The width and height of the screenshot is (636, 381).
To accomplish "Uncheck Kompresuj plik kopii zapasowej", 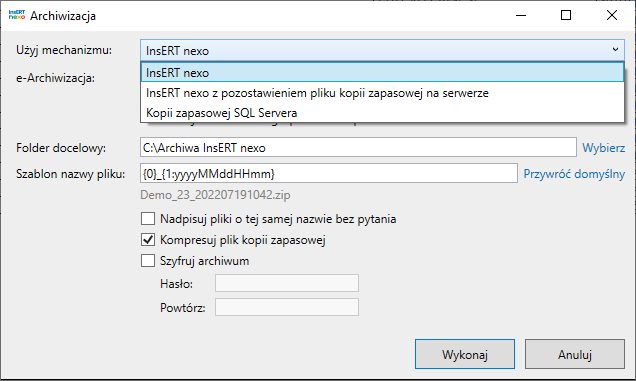I will click(148, 240).
